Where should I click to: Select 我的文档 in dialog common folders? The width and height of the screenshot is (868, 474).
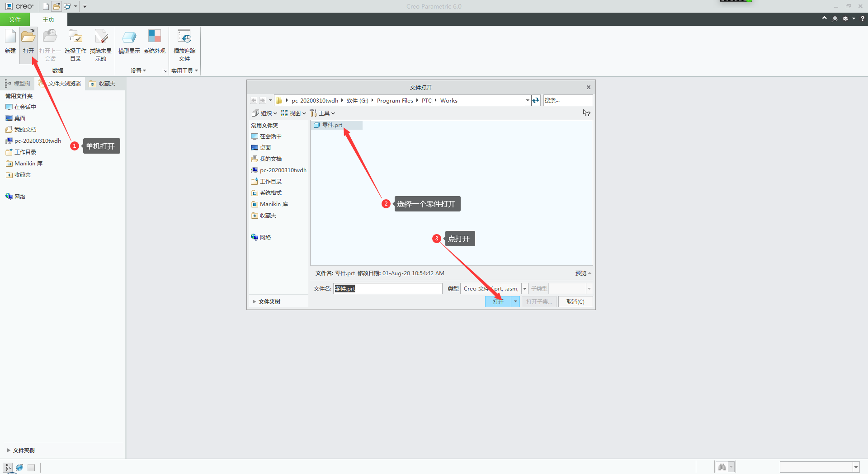pos(266,159)
